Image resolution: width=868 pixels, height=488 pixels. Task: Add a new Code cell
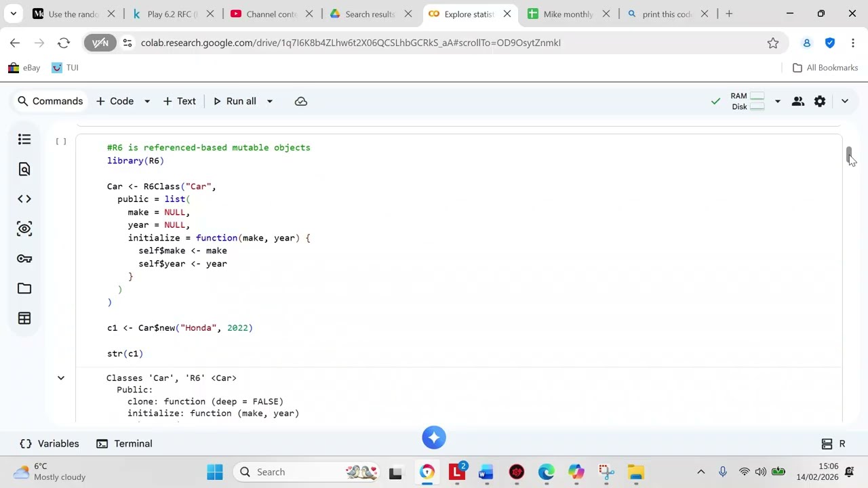click(x=115, y=101)
